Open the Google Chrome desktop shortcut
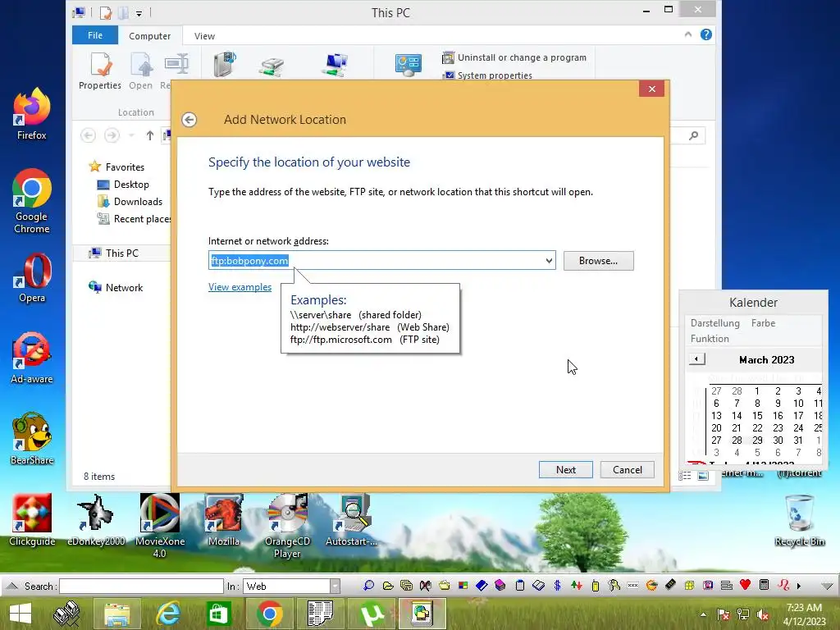The width and height of the screenshot is (840, 630). point(32,202)
